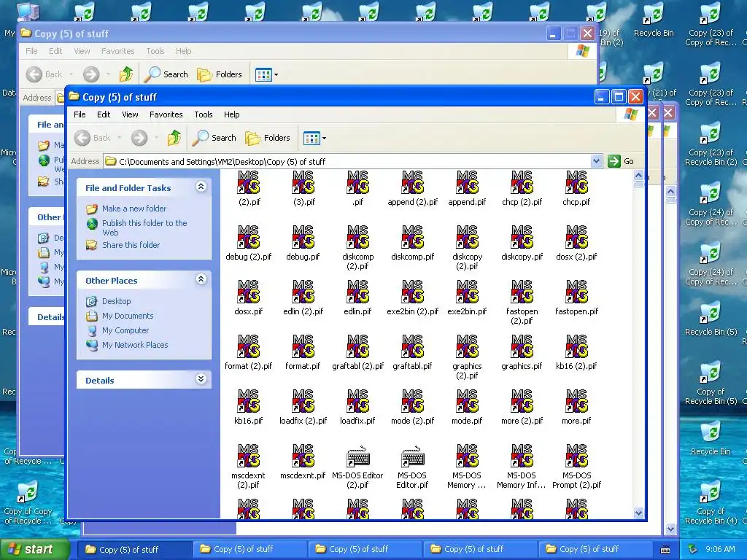Screen dimensions: 747x560
Task: Select MS-DOS Editor.pif keyboard icon
Action: (x=413, y=456)
